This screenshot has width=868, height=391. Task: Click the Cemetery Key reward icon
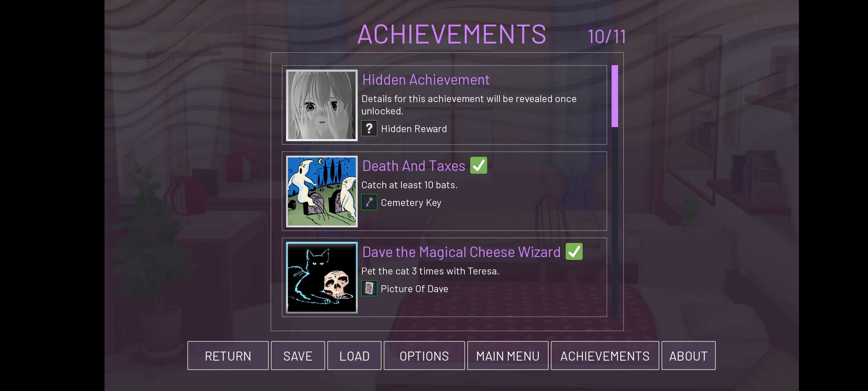pyautogui.click(x=369, y=202)
